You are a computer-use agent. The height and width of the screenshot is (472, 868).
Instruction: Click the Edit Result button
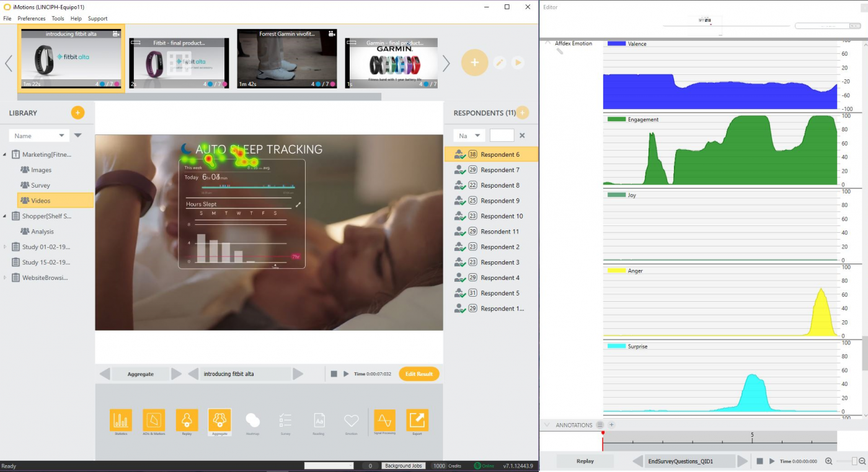(419, 374)
